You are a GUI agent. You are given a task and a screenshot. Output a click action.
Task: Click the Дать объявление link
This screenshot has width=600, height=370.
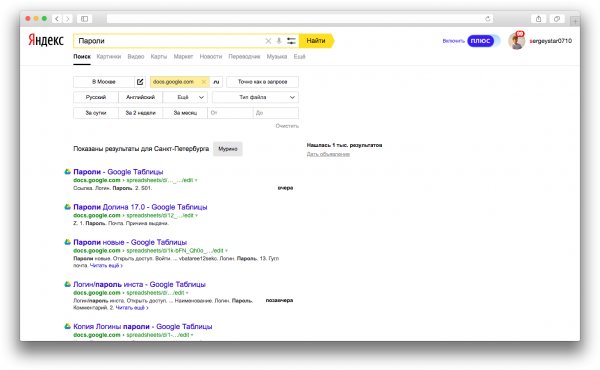click(x=328, y=154)
